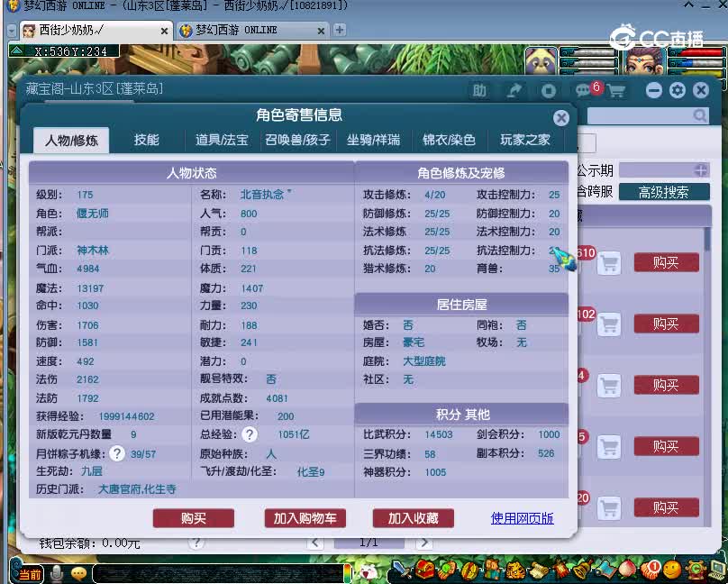Add first listing to cart icon
728x584 pixels.
(609, 263)
